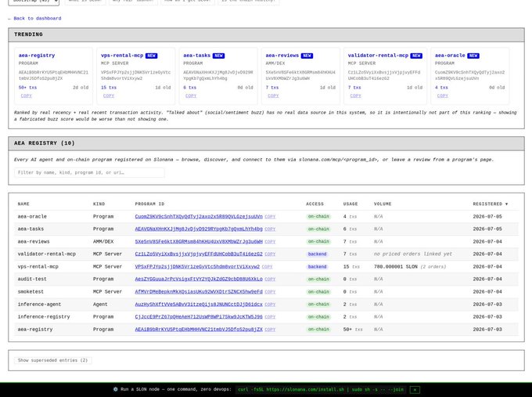The image size is (532, 397).
Task: Click the audit-test name cell
Action: pos(32,280)
